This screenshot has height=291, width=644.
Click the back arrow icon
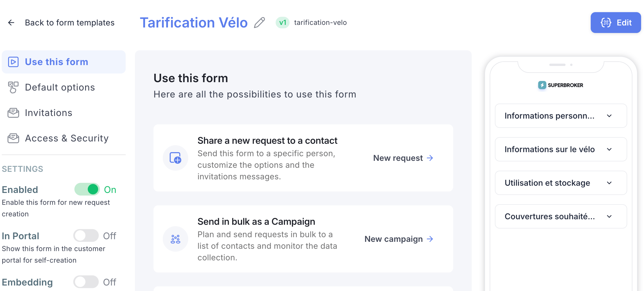tap(11, 23)
